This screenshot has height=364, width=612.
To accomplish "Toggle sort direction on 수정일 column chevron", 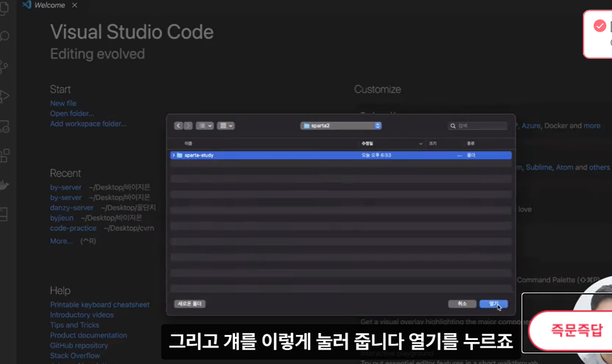I will pos(420,143).
